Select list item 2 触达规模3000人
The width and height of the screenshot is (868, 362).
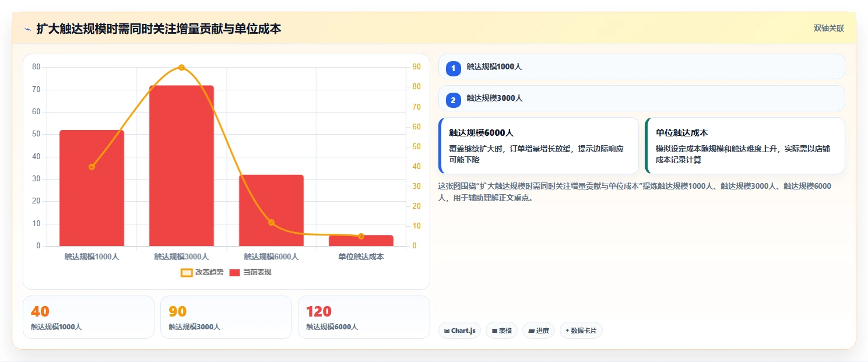(x=641, y=98)
